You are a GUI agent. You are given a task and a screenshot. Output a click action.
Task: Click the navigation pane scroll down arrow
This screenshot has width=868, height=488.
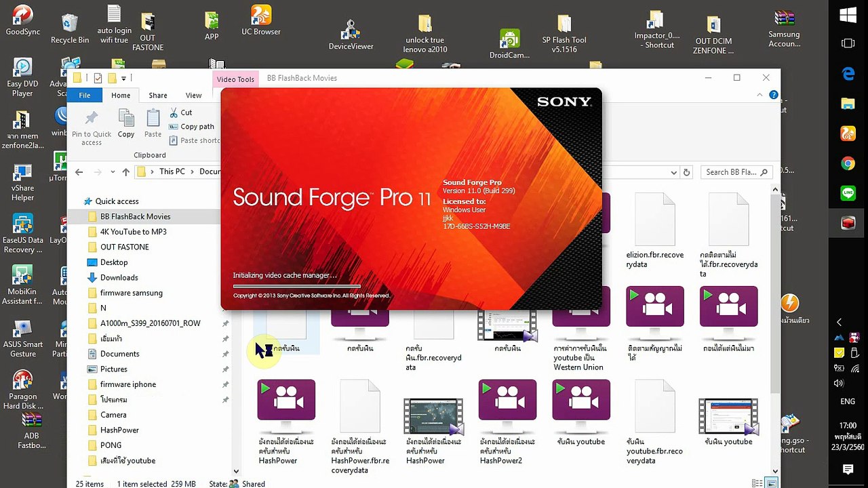pyautogui.click(x=236, y=471)
